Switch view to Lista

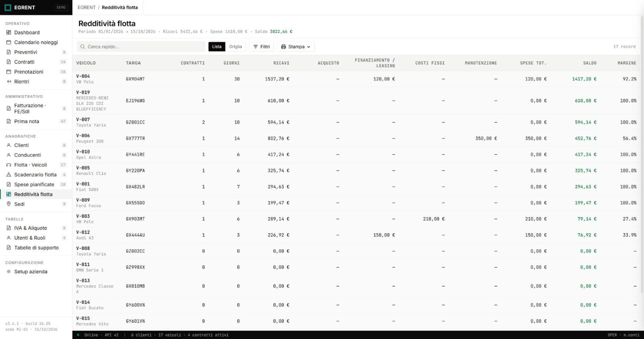pos(217,46)
